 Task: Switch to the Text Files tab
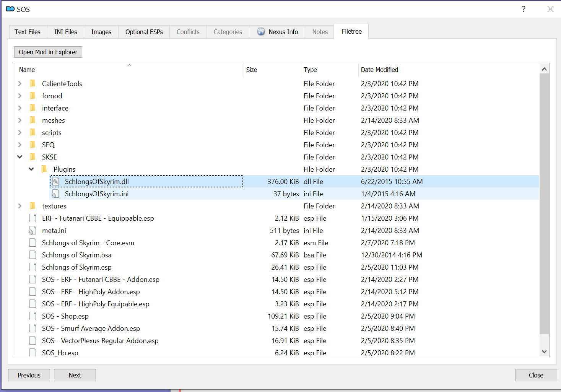pos(28,32)
